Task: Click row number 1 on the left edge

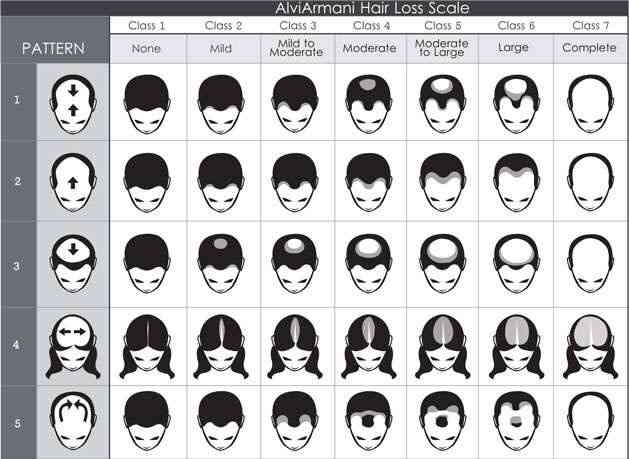Action: (17, 101)
